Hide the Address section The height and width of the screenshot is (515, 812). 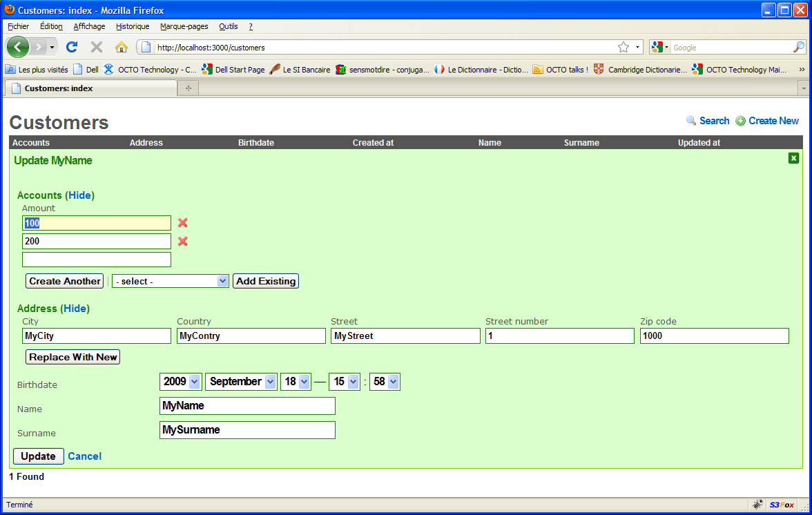(x=77, y=309)
